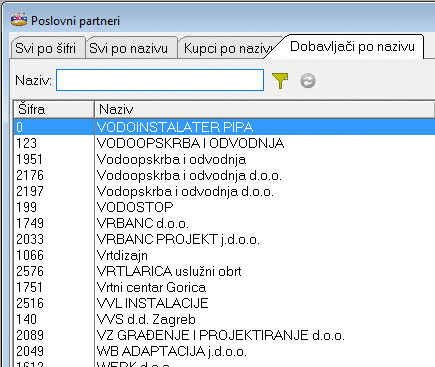435x367 pixels.
Task: Select VRTLARICA uslužni obrt row
Action: [224, 271]
